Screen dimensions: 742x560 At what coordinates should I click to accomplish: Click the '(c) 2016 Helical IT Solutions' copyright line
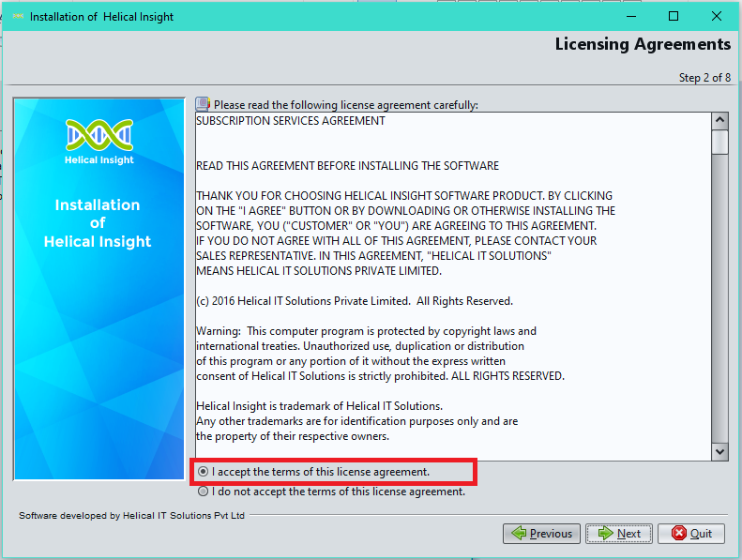(x=355, y=301)
